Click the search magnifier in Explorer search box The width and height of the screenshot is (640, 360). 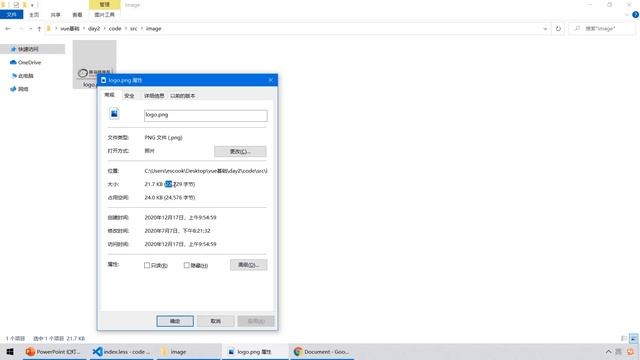[x=577, y=29]
